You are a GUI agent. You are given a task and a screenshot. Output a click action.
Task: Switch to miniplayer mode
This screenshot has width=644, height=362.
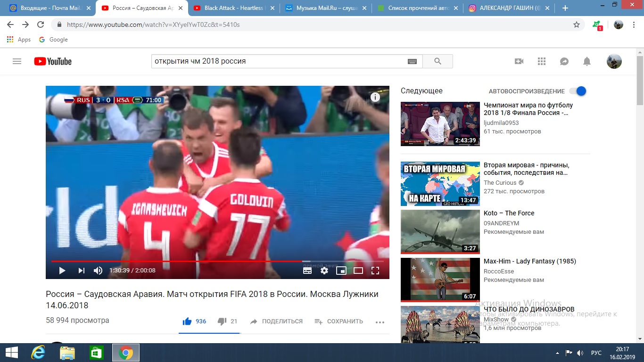341,271
